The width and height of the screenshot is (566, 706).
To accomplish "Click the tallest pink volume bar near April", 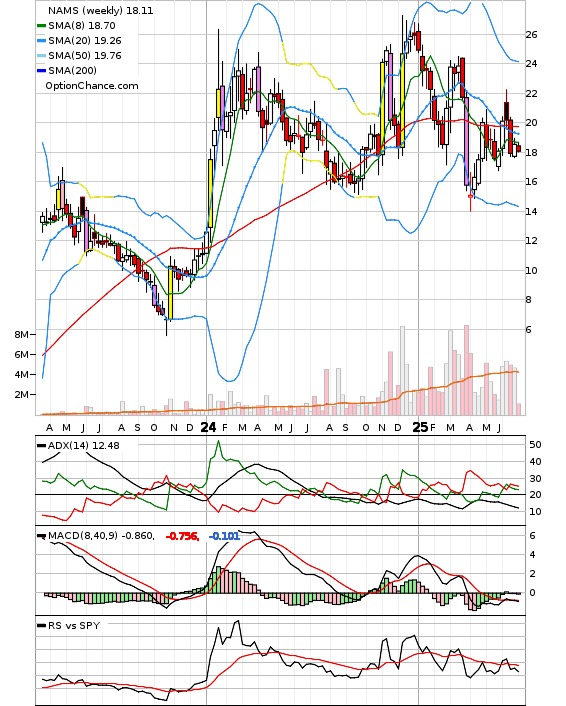I will click(466, 370).
